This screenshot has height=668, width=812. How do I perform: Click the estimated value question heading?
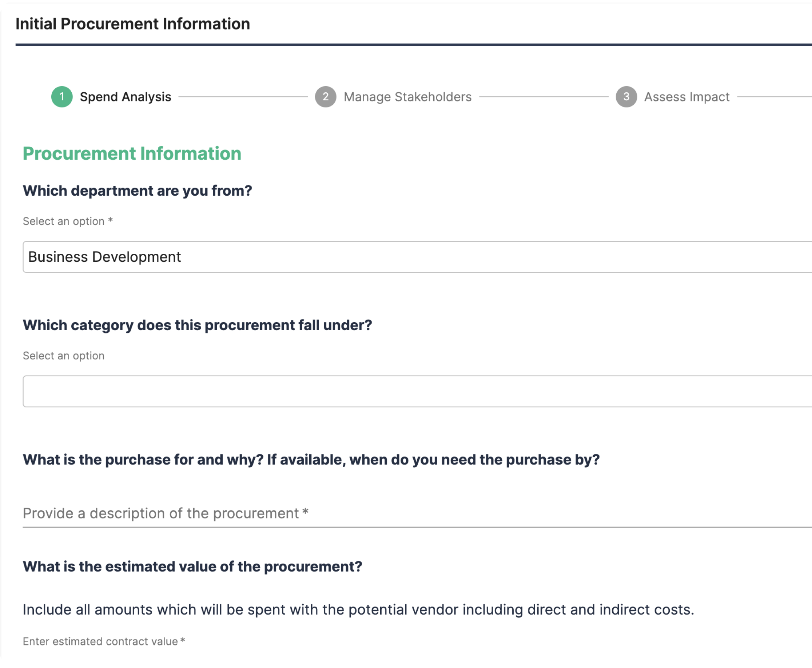(x=192, y=567)
